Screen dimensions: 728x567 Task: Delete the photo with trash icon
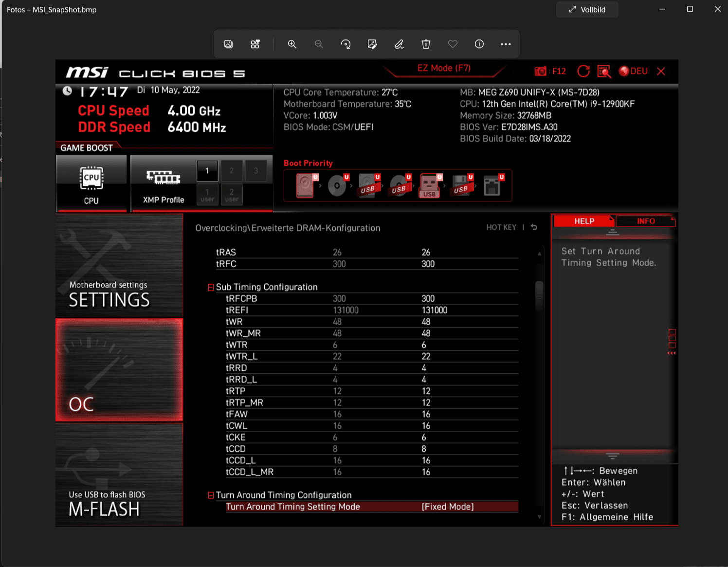pyautogui.click(x=426, y=44)
